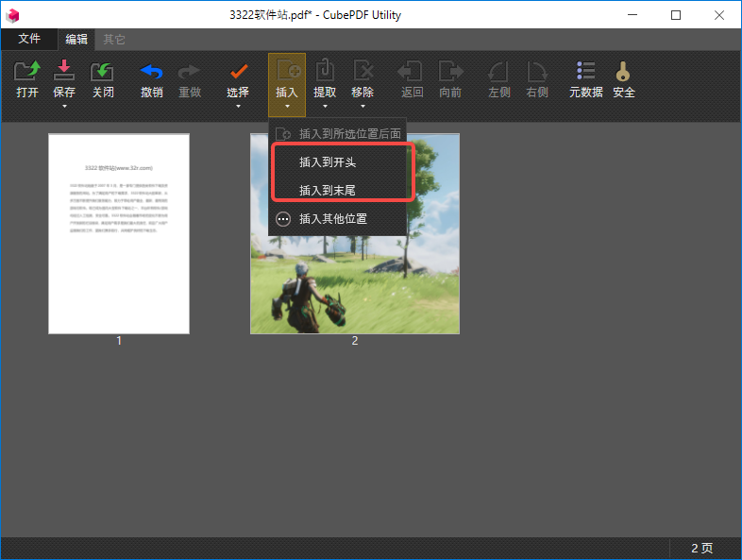Click the 重做 (Redo) arrow icon
Screen dimensions: 742x560
(x=190, y=72)
